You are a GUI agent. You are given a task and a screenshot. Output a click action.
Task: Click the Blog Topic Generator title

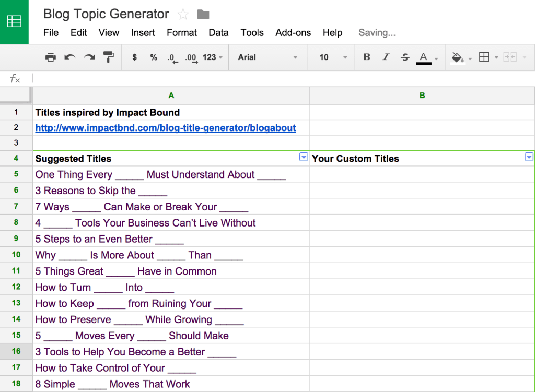(106, 14)
